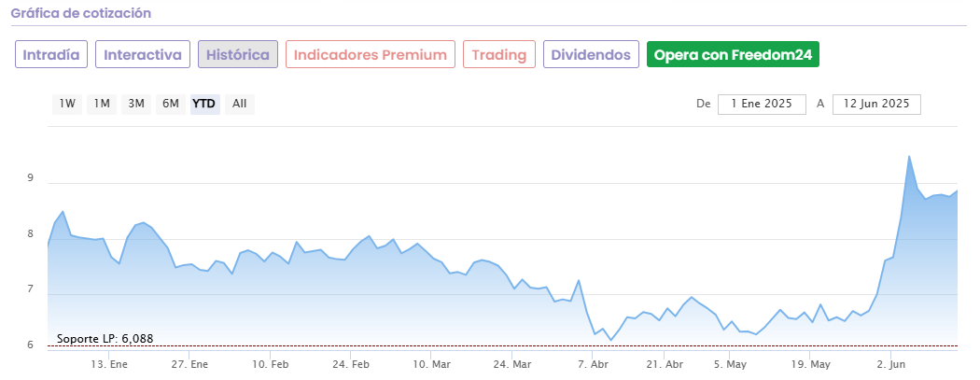Choose the 6M time range
The image size is (980, 380).
click(x=170, y=104)
